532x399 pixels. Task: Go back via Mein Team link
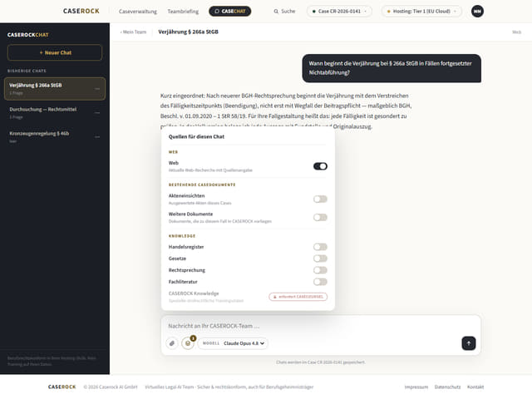[x=133, y=32]
